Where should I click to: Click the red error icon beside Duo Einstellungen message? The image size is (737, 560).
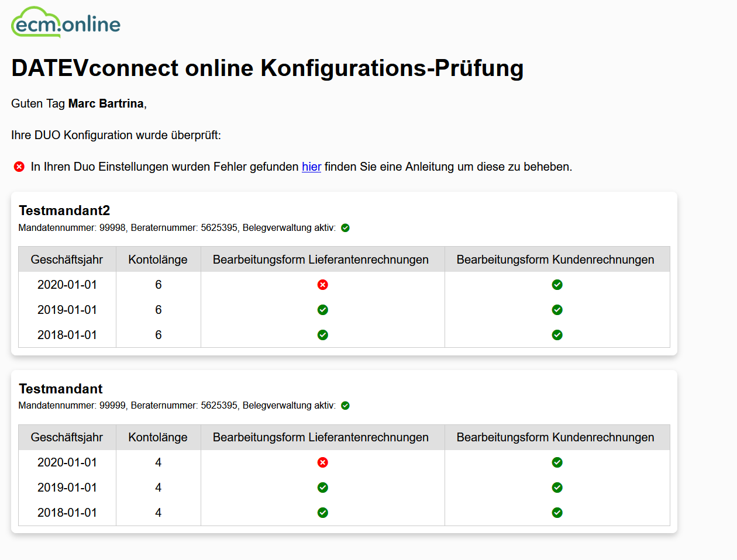19,167
